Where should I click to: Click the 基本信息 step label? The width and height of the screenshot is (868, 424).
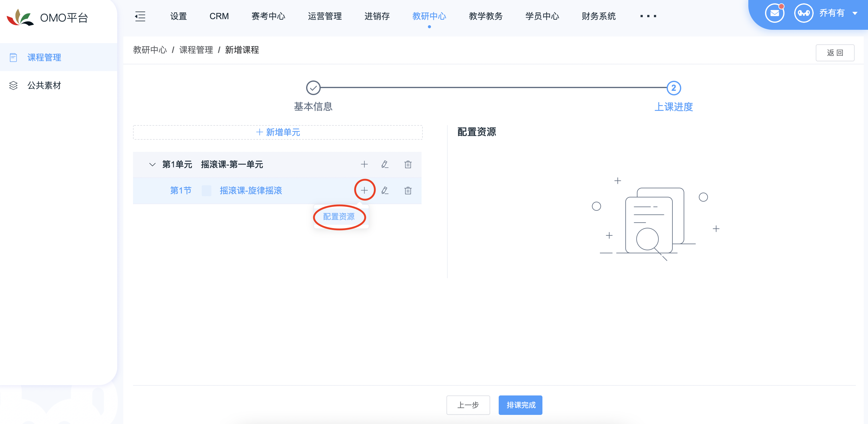click(x=313, y=107)
